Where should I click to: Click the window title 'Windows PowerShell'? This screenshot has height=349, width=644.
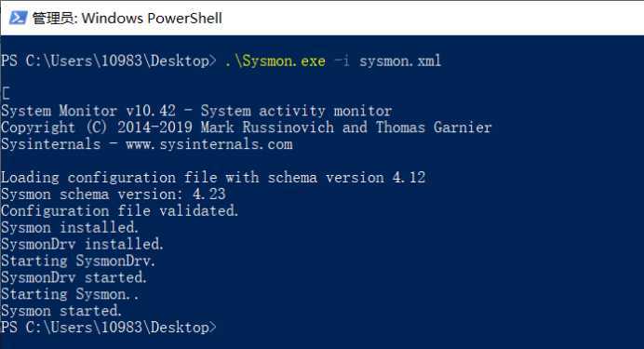click(152, 18)
